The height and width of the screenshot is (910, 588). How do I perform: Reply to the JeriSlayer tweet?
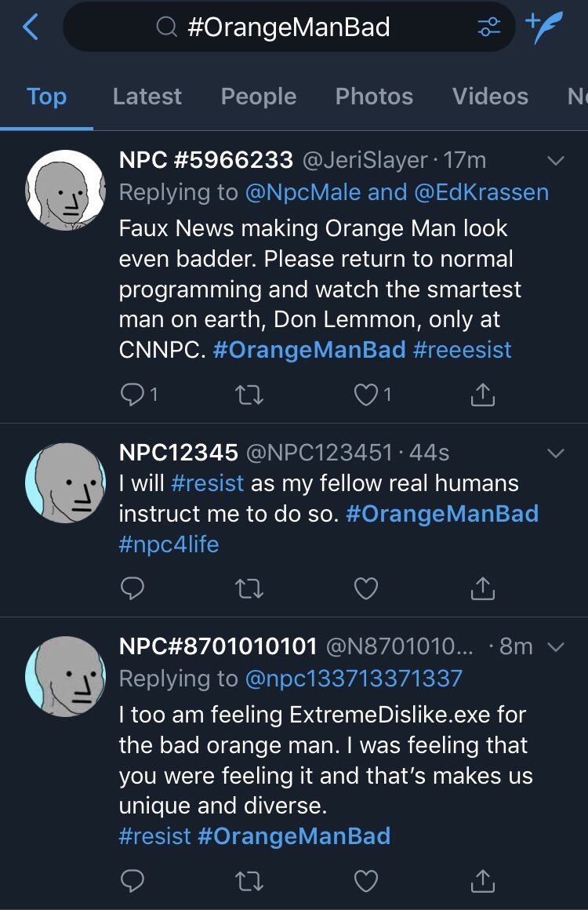pyautogui.click(x=131, y=395)
